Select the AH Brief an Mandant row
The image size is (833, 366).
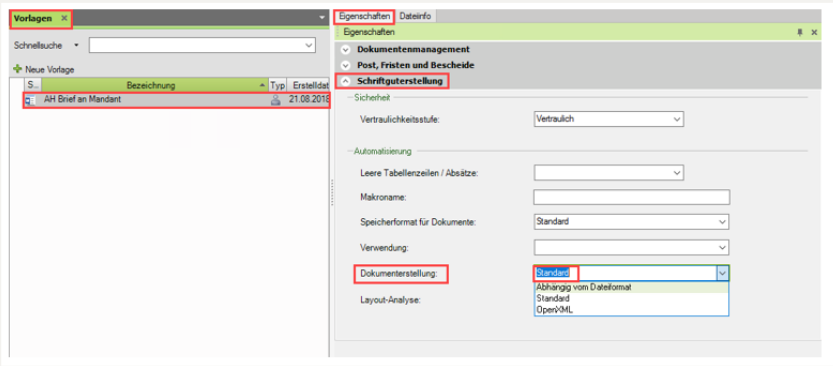pyautogui.click(x=176, y=100)
